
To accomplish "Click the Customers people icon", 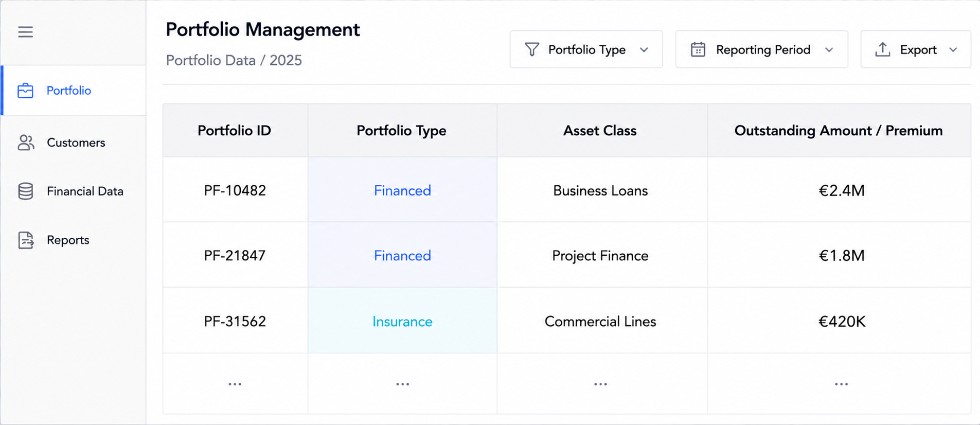I will [26, 143].
